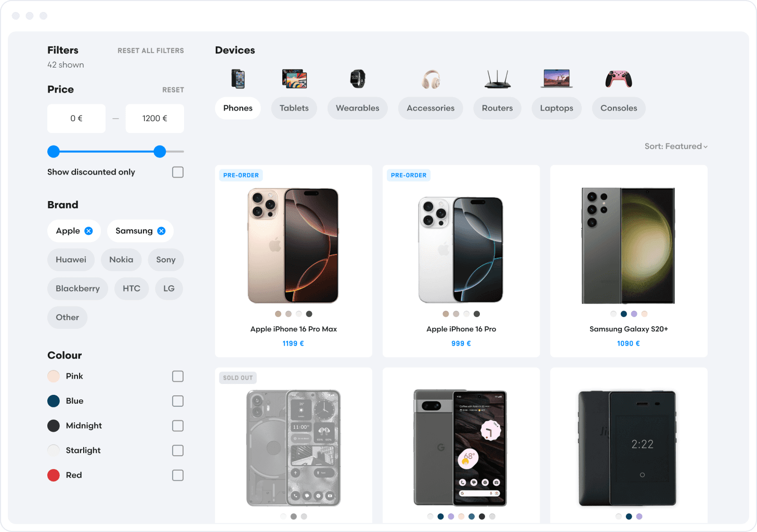Filter by LG brand

(169, 289)
